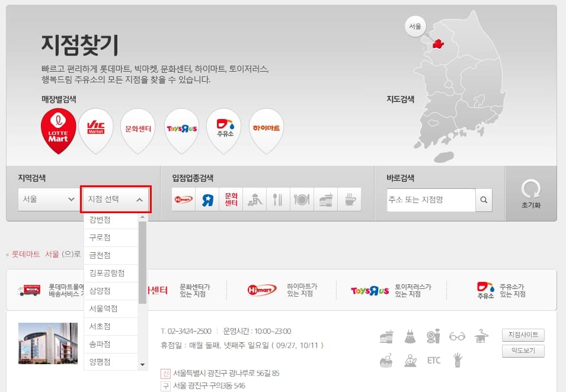
Task: Choose the 하이마트 store pin
Action: [266, 131]
